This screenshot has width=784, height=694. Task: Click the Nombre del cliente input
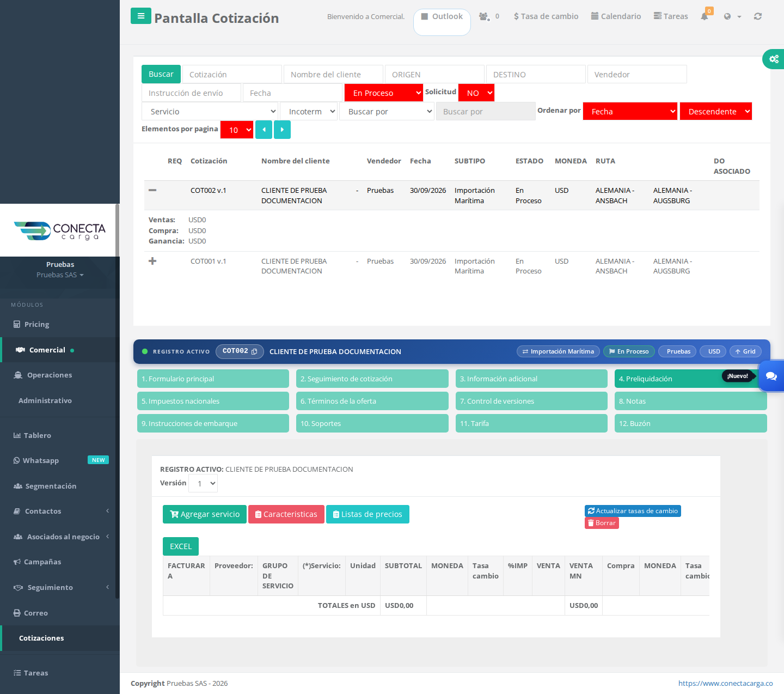click(x=333, y=74)
